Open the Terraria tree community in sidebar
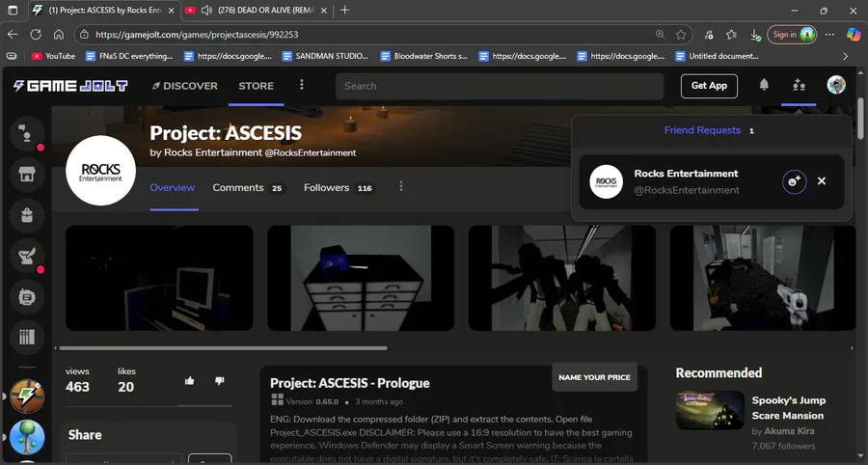The image size is (868, 465). (27, 437)
